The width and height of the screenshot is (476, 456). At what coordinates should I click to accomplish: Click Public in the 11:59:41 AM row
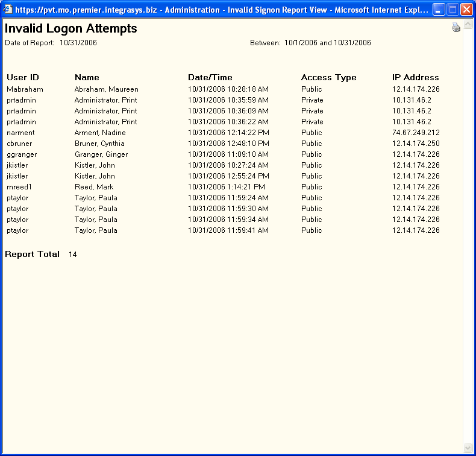point(312,230)
